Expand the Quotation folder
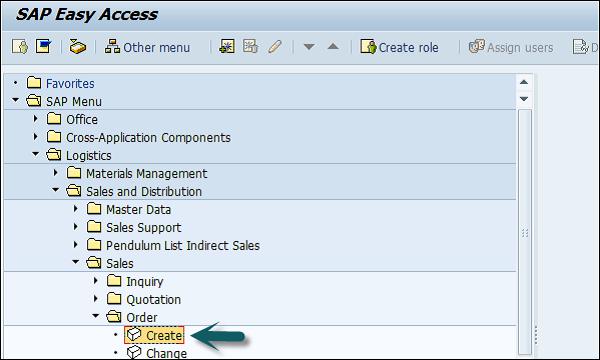The height and width of the screenshot is (360, 600). pos(96,298)
